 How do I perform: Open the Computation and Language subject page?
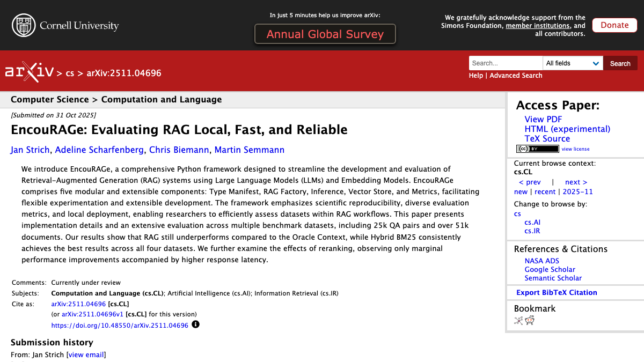pyautogui.click(x=161, y=99)
